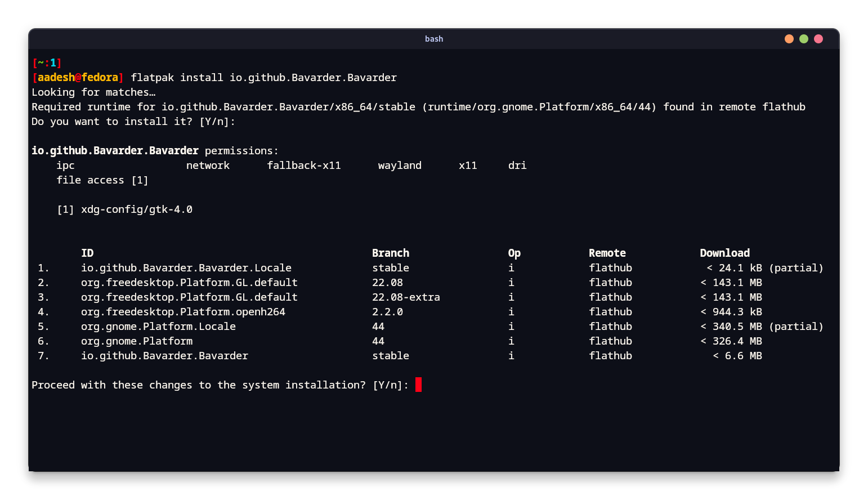868x500 pixels.
Task: Click the dri permission entry
Action: coord(517,165)
